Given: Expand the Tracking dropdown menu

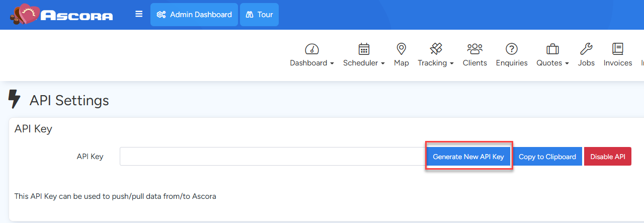Looking at the screenshot, I should point(436,63).
